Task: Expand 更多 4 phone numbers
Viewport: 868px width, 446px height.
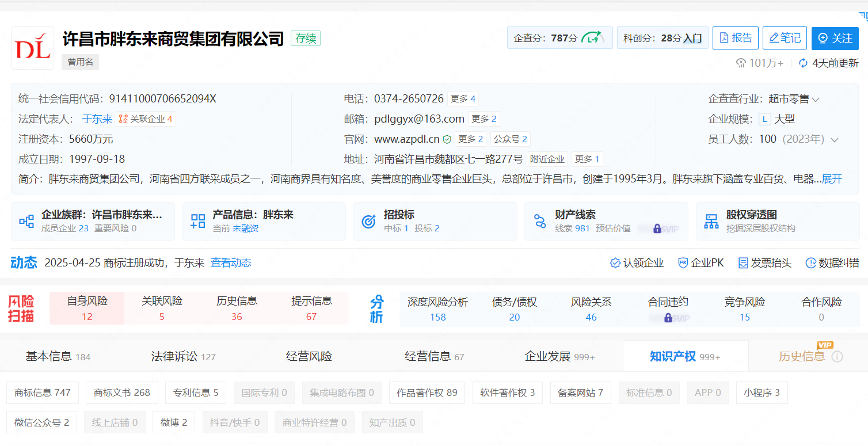Action: pos(463,99)
